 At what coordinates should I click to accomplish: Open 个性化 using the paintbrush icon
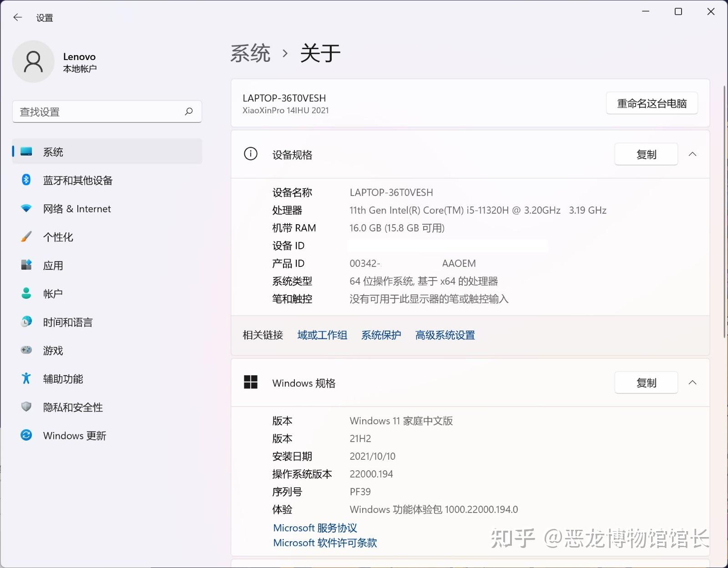tap(26, 237)
